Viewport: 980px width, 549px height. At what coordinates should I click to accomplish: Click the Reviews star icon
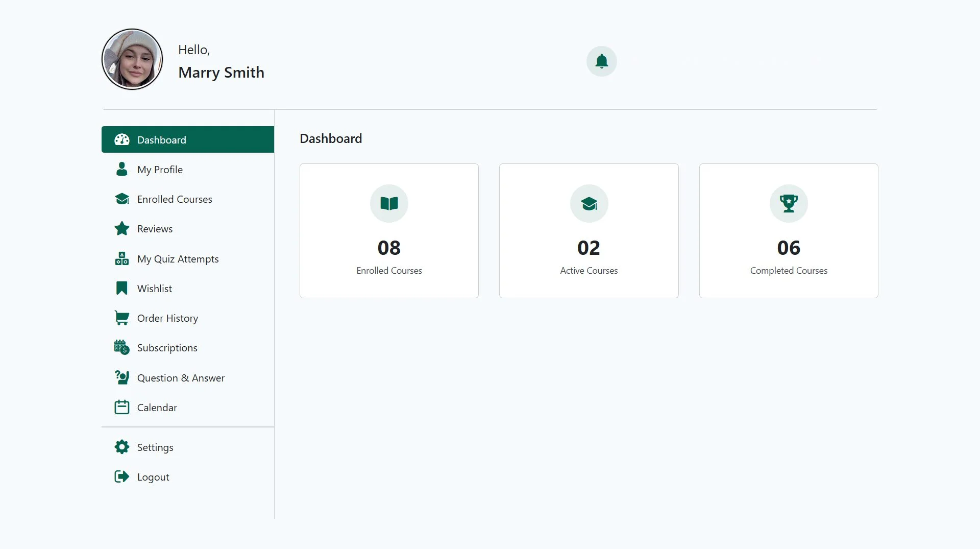[122, 229]
